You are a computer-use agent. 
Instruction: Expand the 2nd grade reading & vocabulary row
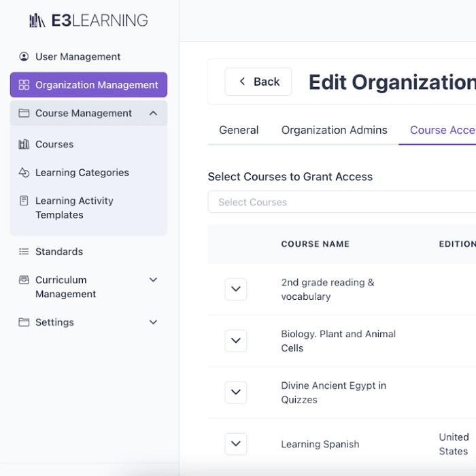236,289
